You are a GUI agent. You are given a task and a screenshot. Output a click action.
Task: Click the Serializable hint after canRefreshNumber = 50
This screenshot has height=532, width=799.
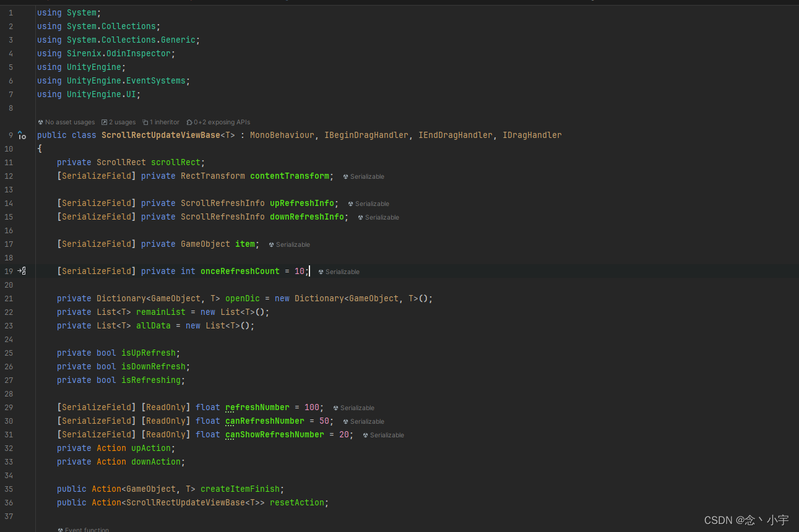[x=363, y=422]
